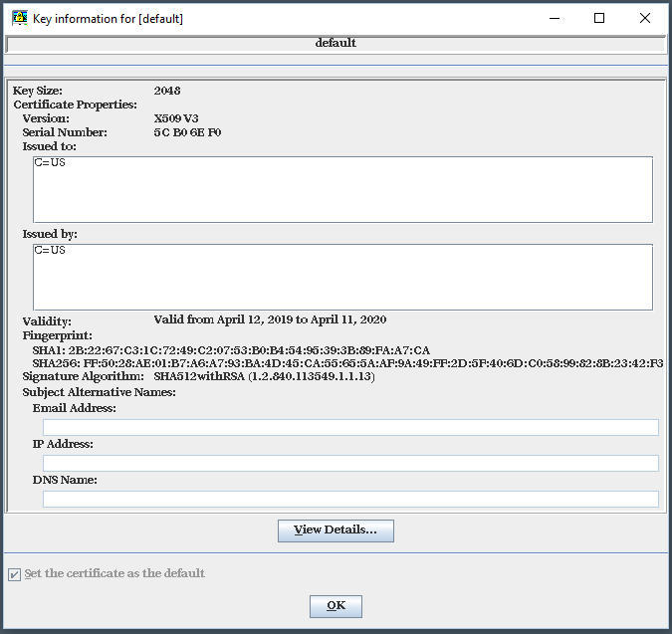Click inside the Issued by text box
Viewport: 672px width, 634px height.
pyautogui.click(x=342, y=277)
